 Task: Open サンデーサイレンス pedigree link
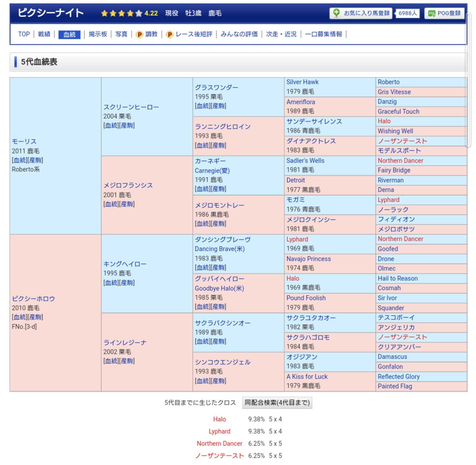point(314,121)
